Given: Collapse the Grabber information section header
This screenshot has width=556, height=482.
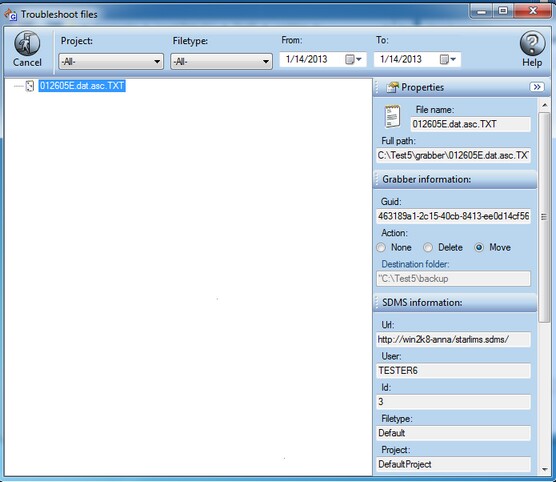Looking at the screenshot, I should click(455, 179).
